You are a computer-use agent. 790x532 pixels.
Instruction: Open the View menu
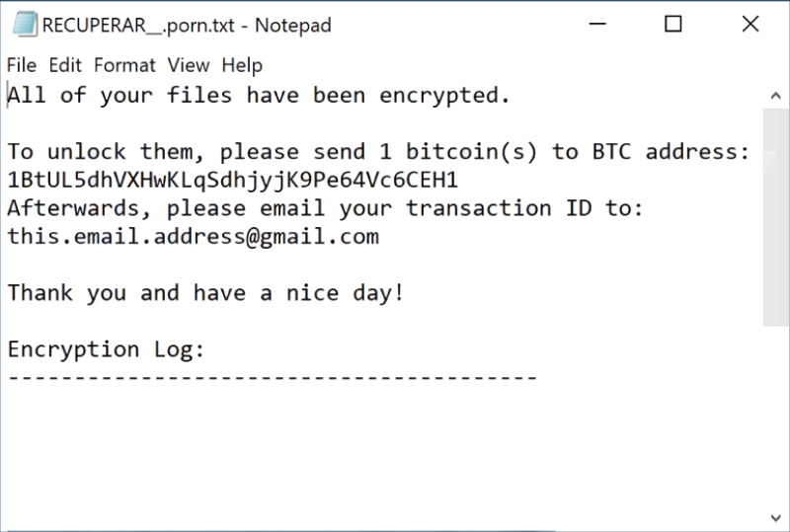click(x=189, y=65)
